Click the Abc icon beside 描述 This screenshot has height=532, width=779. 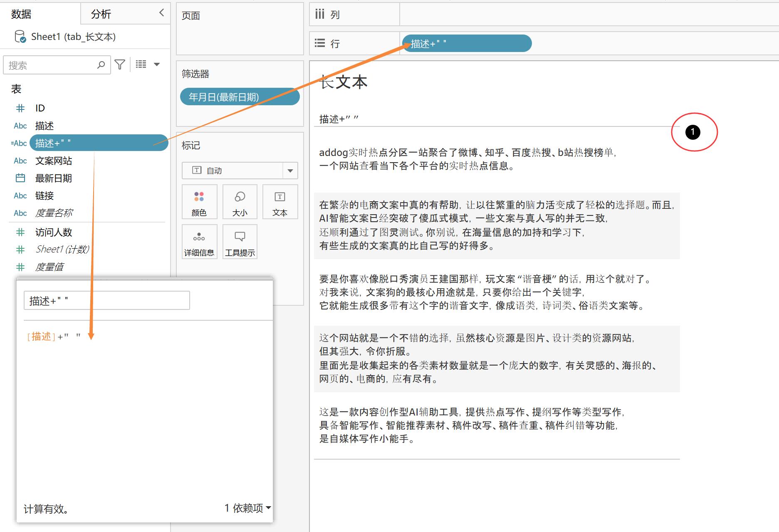[x=20, y=126]
